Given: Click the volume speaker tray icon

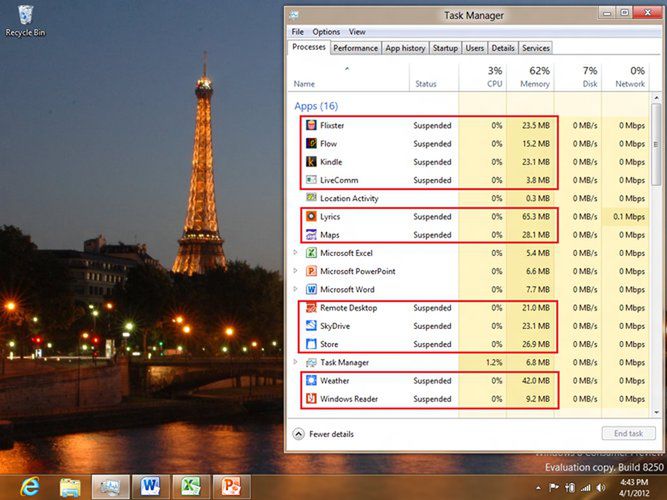Looking at the screenshot, I should pos(601,488).
